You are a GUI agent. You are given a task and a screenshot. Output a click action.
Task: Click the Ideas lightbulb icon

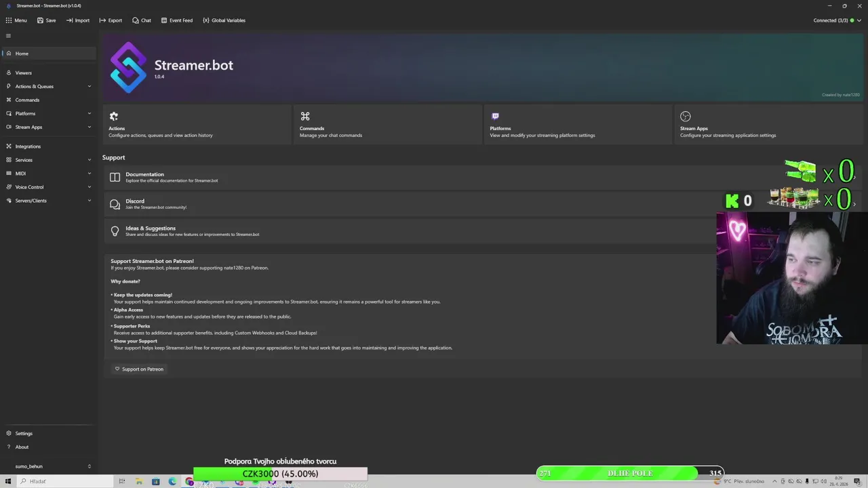coord(115,231)
